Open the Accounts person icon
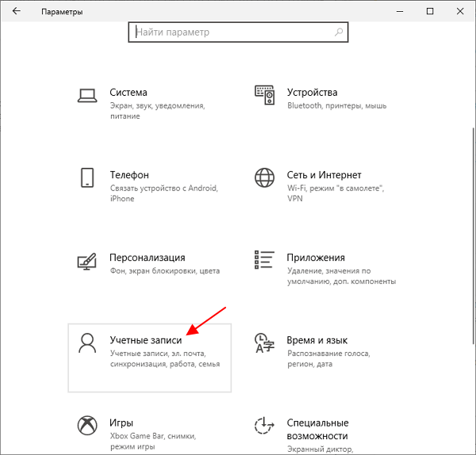 tap(87, 343)
